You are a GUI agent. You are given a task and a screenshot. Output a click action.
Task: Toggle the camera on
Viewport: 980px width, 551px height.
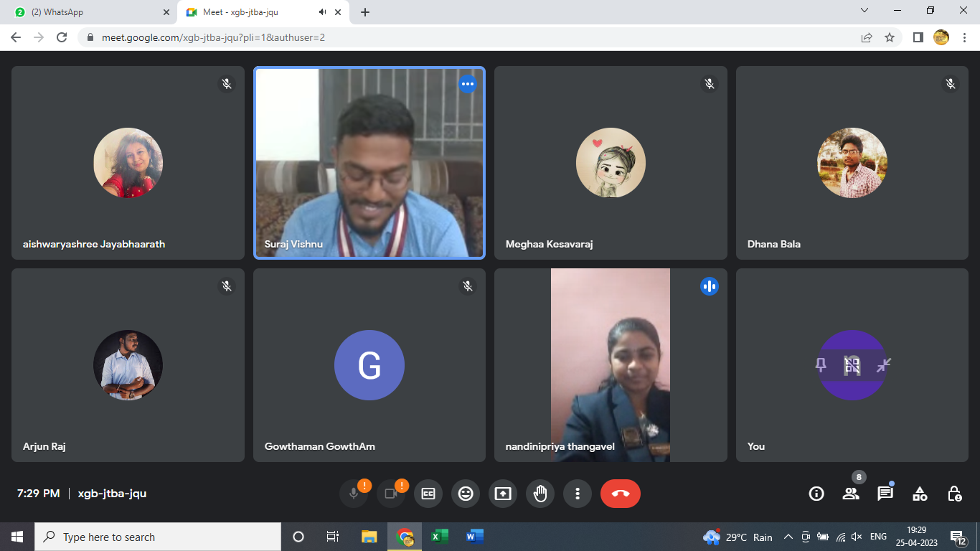[x=391, y=494]
